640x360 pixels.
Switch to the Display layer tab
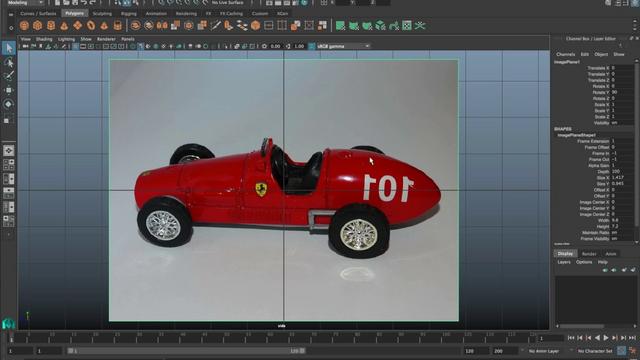point(565,254)
